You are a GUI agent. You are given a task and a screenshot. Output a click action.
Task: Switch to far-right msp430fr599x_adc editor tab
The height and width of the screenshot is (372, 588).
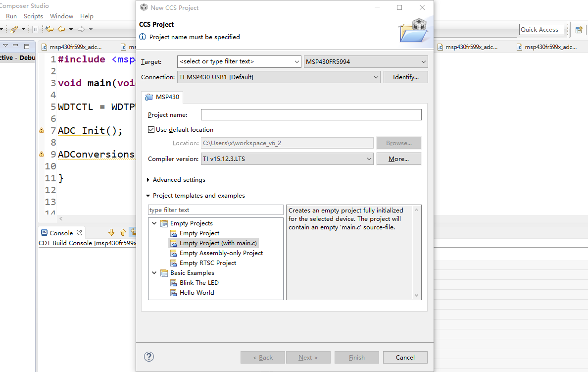click(x=547, y=47)
